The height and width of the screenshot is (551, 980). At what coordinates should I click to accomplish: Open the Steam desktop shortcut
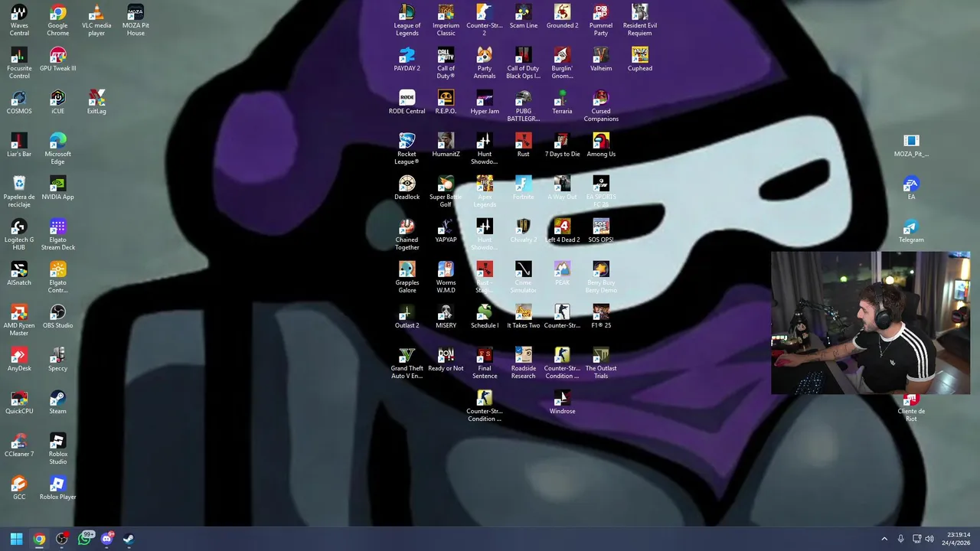point(58,403)
